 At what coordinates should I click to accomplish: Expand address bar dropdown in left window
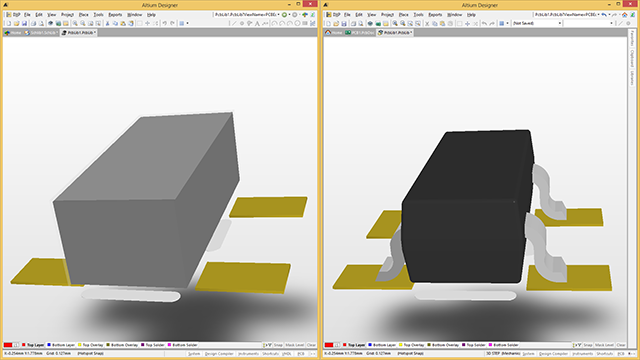click(279, 15)
